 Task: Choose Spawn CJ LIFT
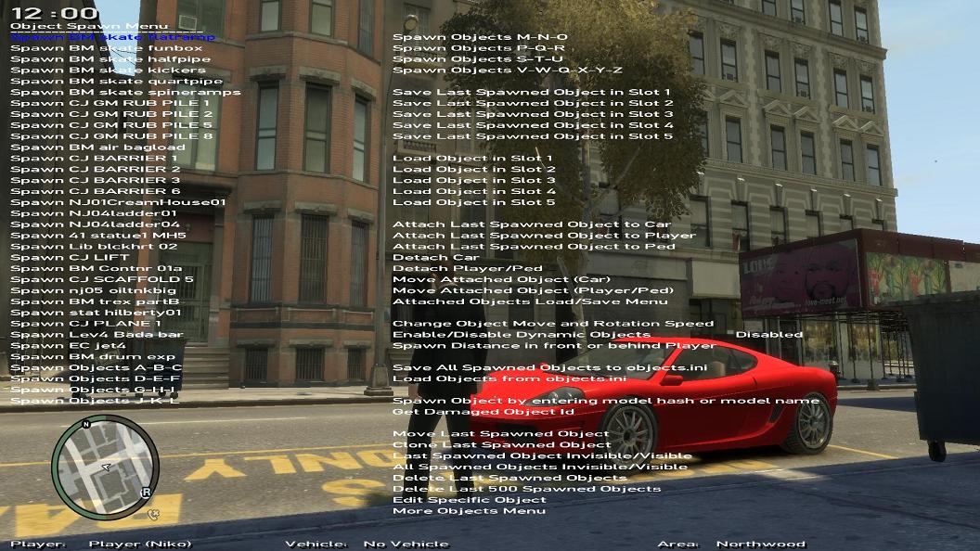click(70, 257)
